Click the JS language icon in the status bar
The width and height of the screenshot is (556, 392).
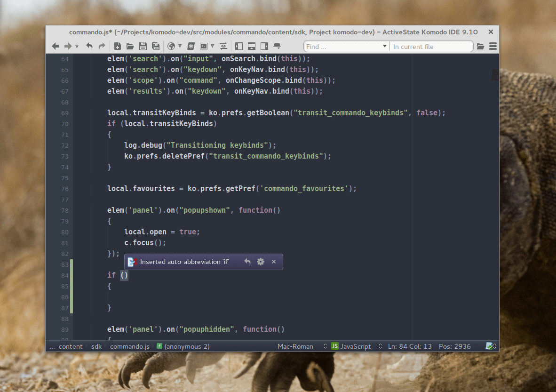pos(335,346)
